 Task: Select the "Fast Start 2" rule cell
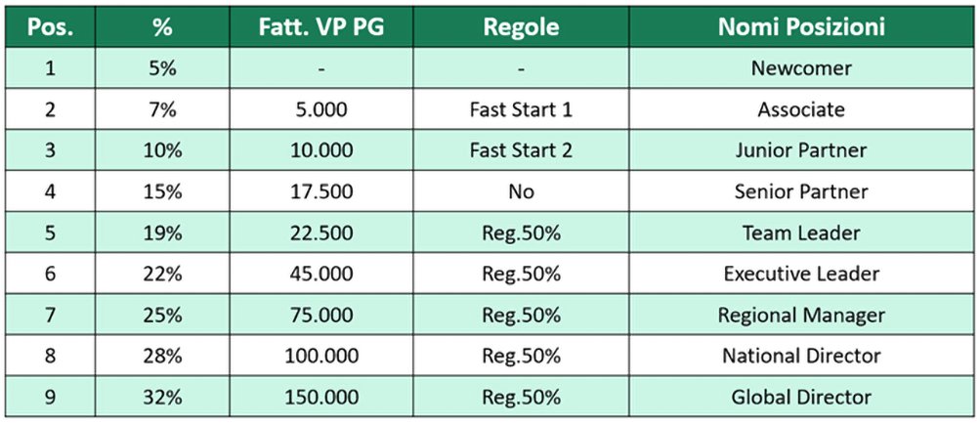click(x=521, y=150)
